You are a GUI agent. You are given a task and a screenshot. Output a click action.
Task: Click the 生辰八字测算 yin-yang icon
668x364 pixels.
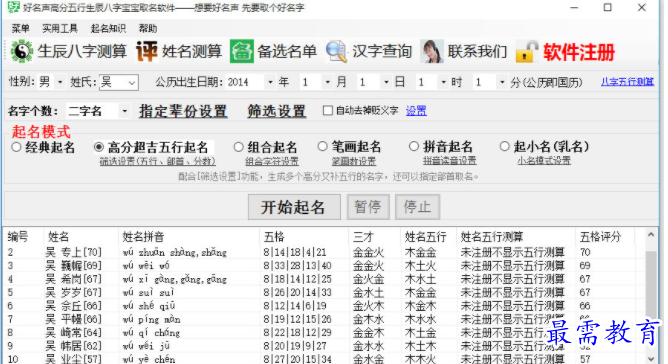point(21,51)
